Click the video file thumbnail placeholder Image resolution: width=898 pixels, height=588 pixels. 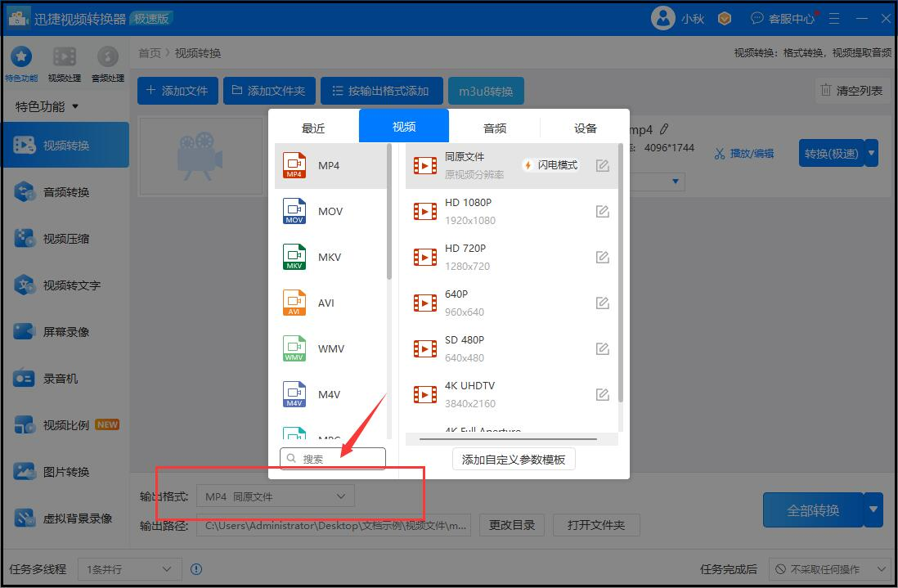point(201,156)
